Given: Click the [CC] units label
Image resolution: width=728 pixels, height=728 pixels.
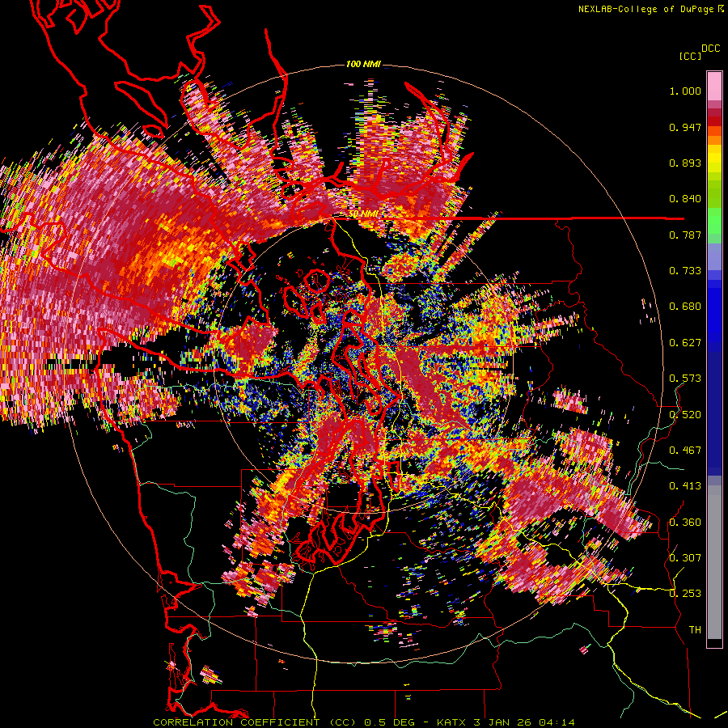Looking at the screenshot, I should tap(690, 56).
